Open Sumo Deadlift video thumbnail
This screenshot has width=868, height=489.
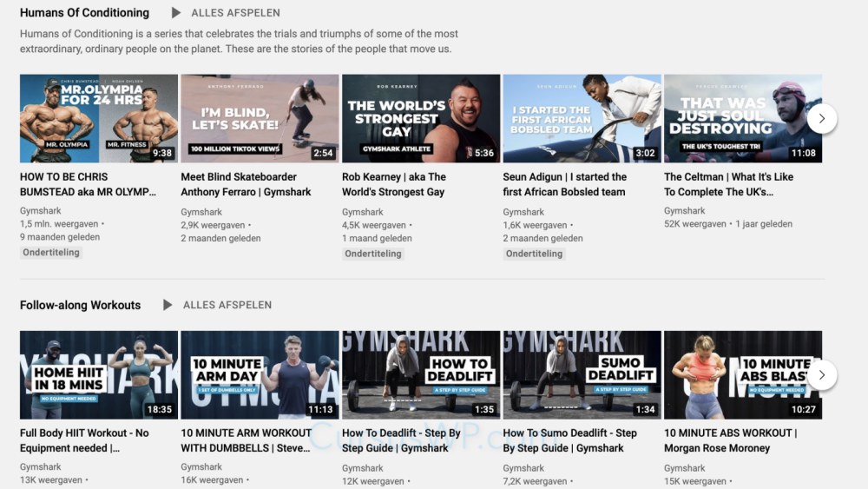[x=582, y=375]
